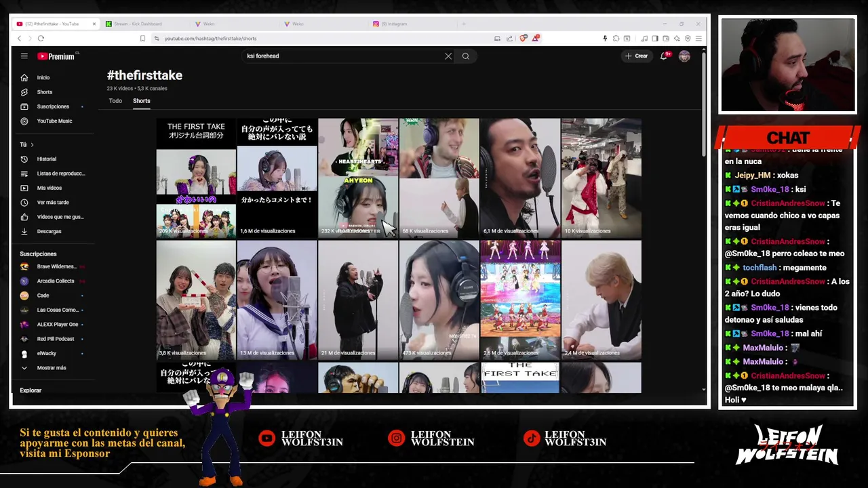The width and height of the screenshot is (868, 488).
Task: Click the Brave Shields lion icon
Action: (523, 39)
